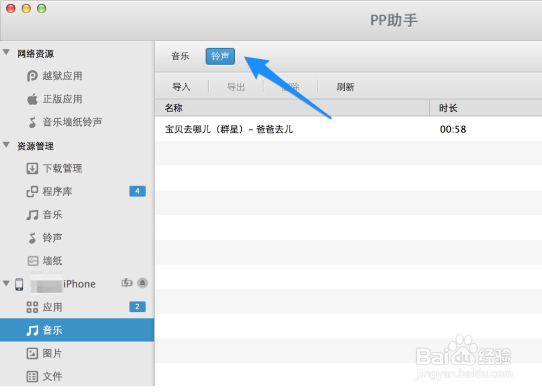Open 墙纸 wallpaper icon

(x=33, y=261)
